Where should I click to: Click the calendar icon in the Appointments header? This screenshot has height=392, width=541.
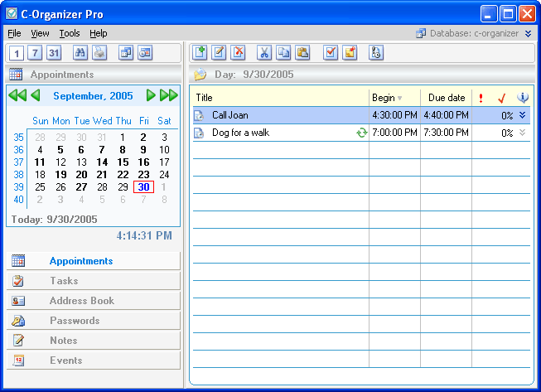pyautogui.click(x=16, y=75)
